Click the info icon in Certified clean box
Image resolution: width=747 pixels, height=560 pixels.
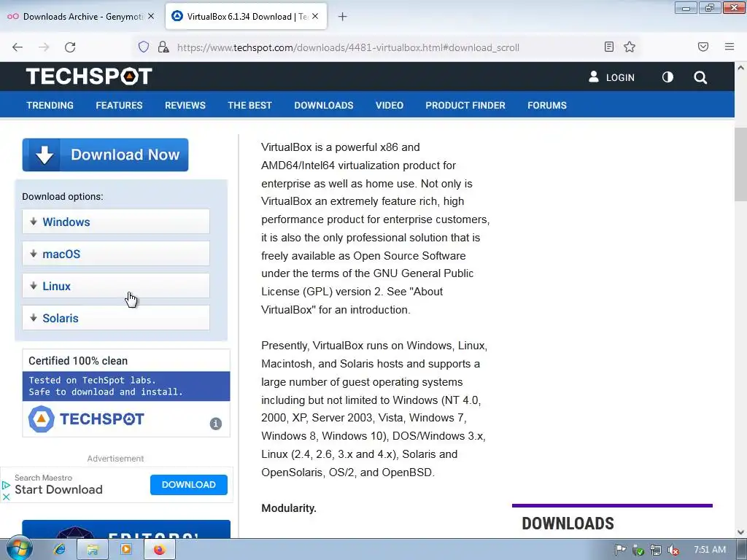(216, 424)
